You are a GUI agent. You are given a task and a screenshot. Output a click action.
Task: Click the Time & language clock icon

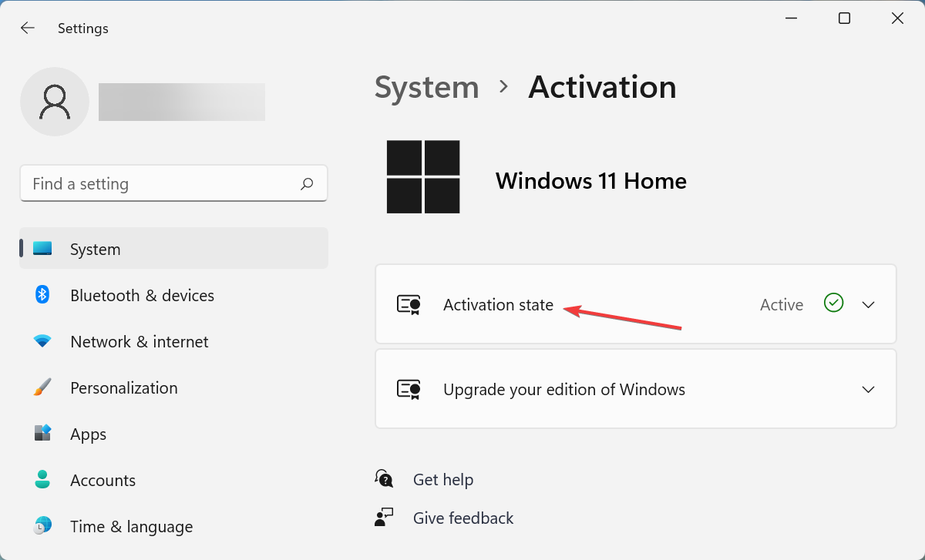click(42, 526)
